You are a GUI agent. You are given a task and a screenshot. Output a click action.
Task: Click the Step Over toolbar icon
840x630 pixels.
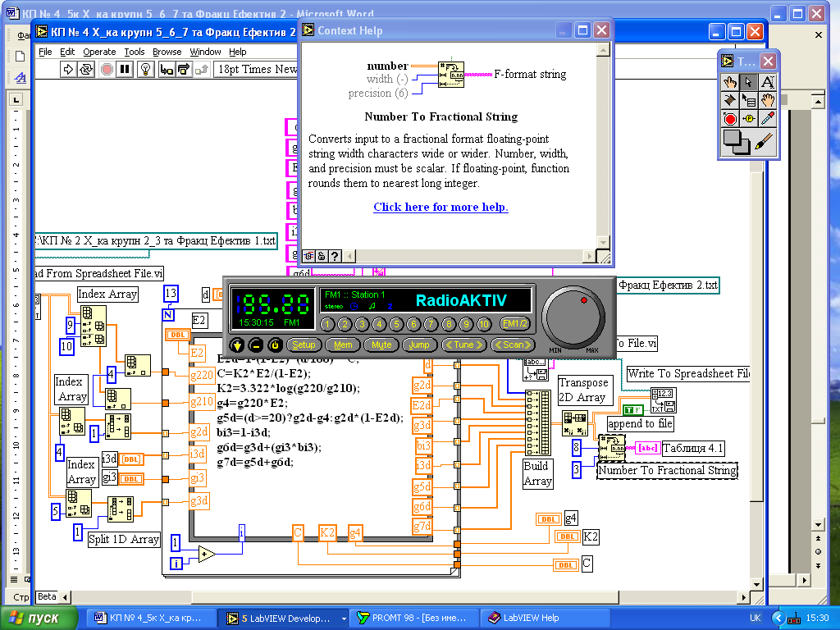coord(184,69)
